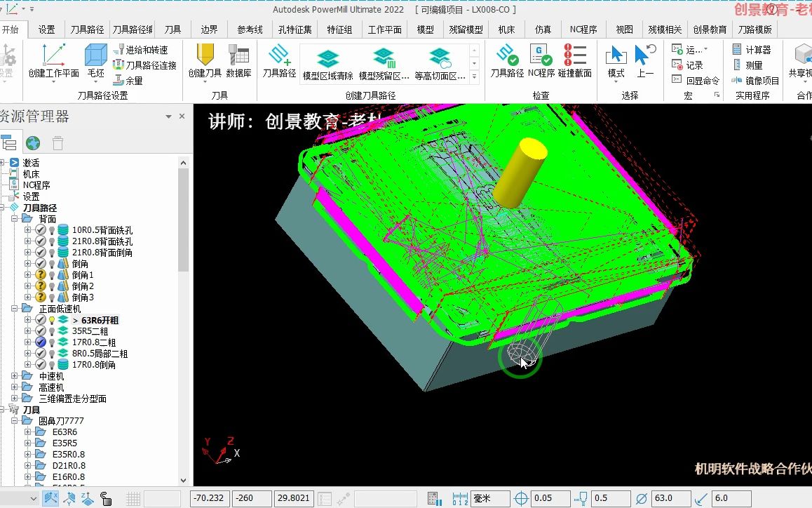Open the explorer globe browser tab

pos(33,142)
